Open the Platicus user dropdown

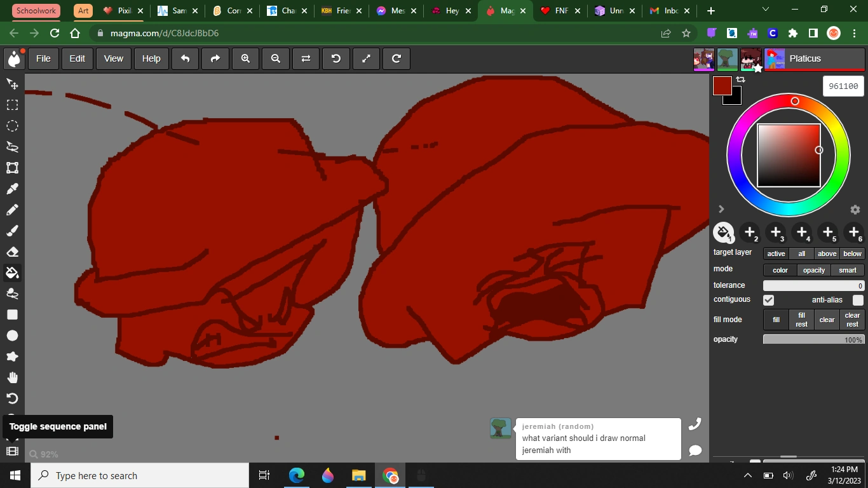pyautogui.click(x=813, y=58)
